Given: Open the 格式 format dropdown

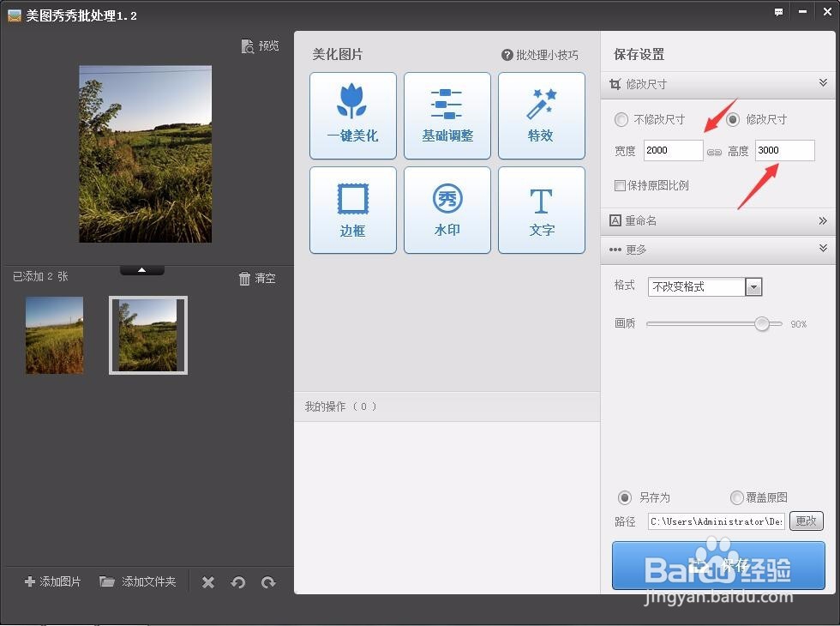Looking at the screenshot, I should (x=754, y=287).
